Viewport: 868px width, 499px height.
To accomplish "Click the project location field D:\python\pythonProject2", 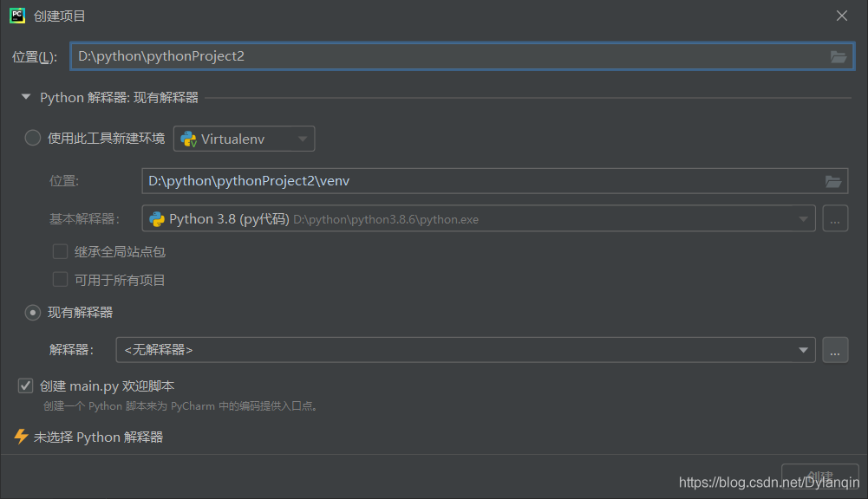I will coord(462,56).
